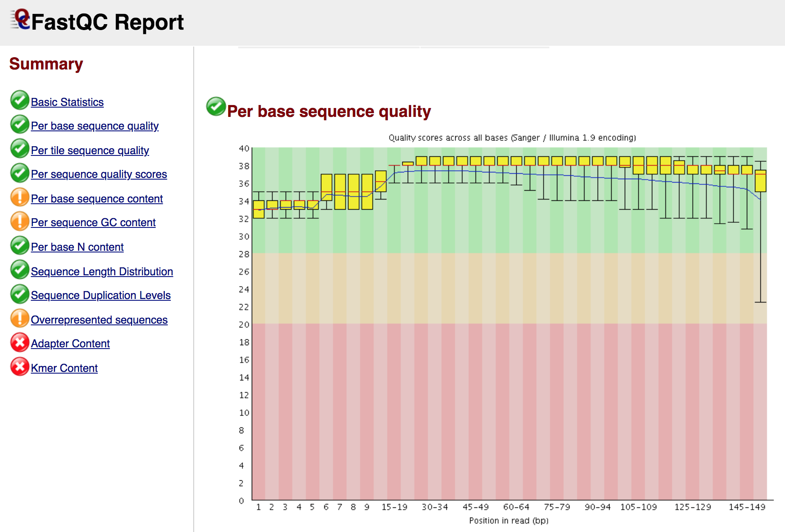785x532 pixels.
Task: Click pass icon beside Sequence Length Distribution
Action: (x=19, y=270)
